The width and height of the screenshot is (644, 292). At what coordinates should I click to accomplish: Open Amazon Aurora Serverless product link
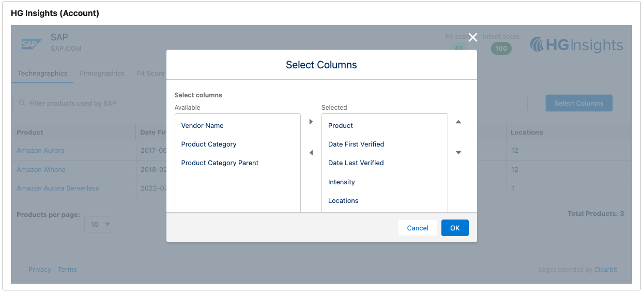(58, 188)
